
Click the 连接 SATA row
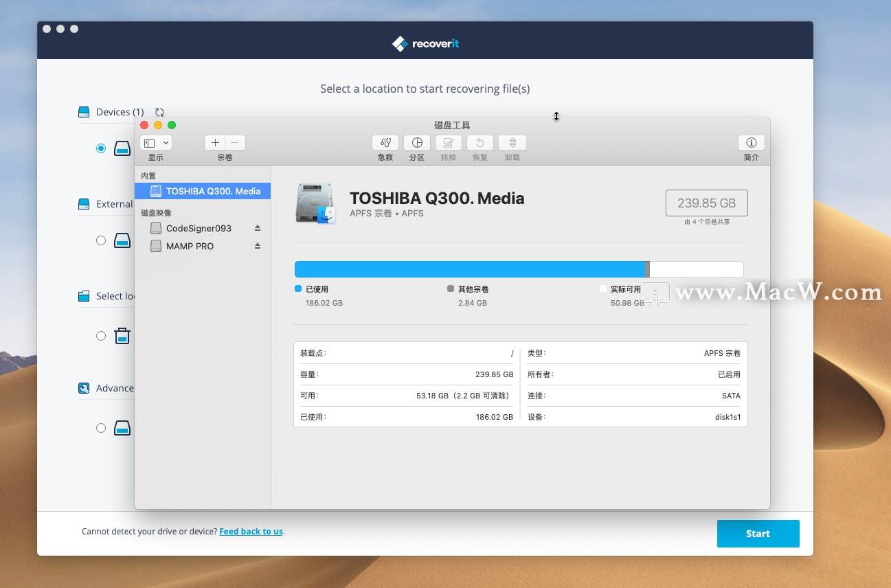tap(634, 396)
